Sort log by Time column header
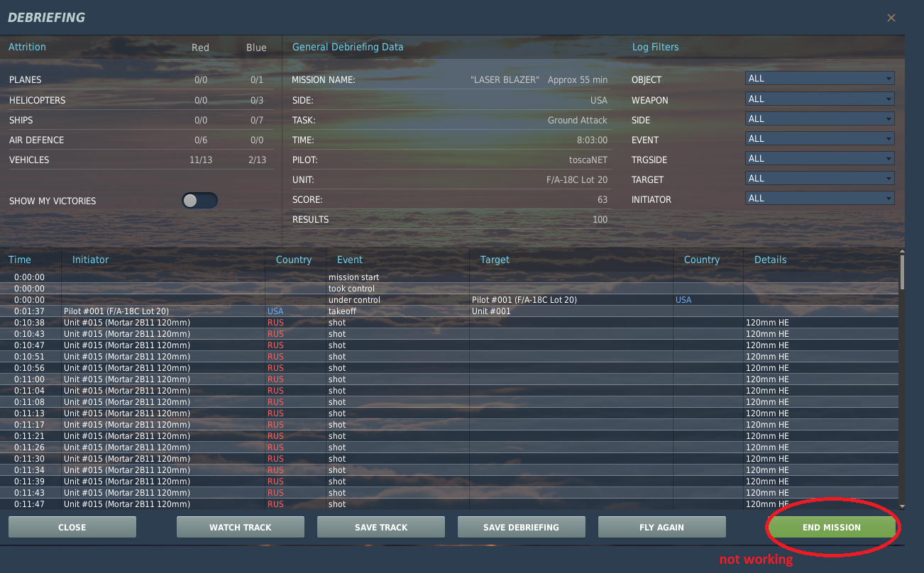 [20, 260]
